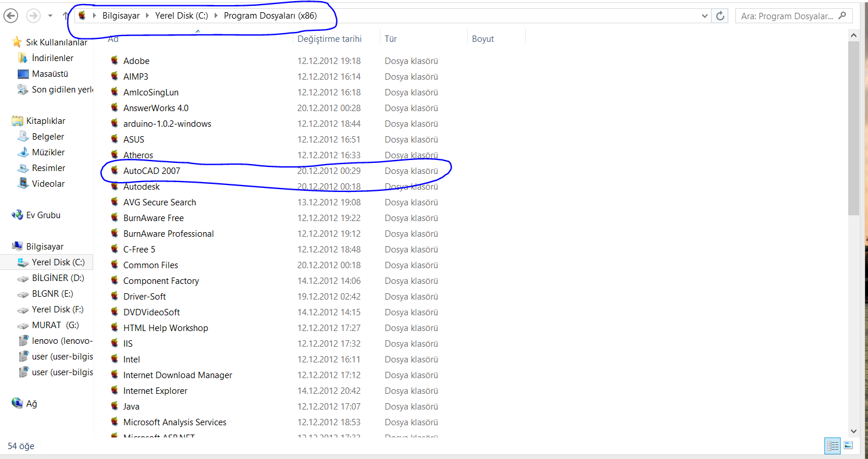868x459 pixels.
Task: Select the Internet Explorer folder name
Action: [x=155, y=391]
